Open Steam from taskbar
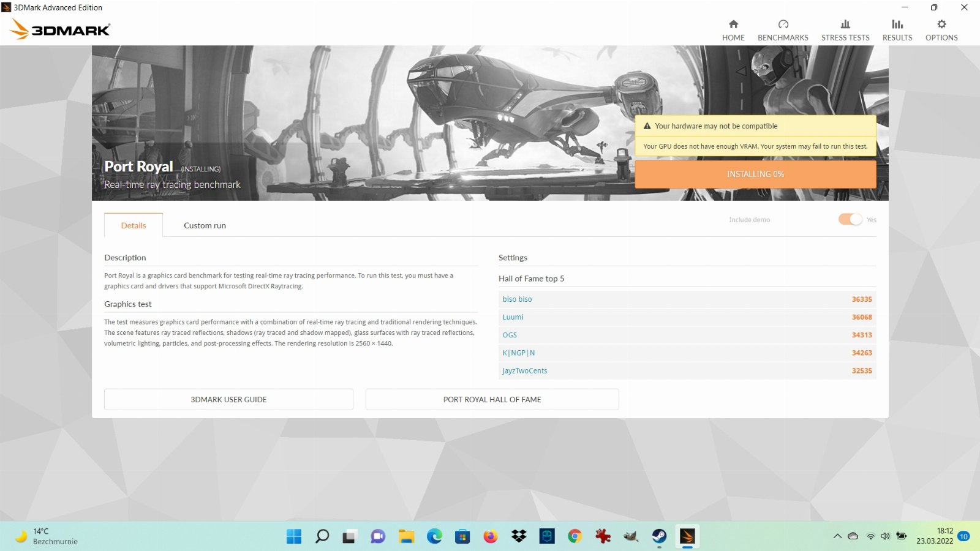 point(659,536)
